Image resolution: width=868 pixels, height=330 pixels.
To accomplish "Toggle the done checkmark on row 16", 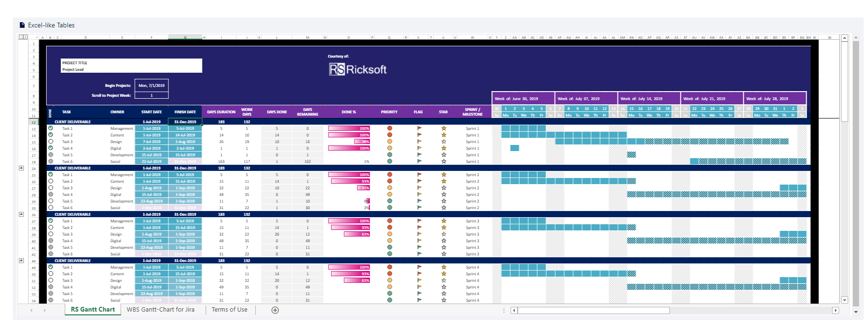I will (x=51, y=148).
